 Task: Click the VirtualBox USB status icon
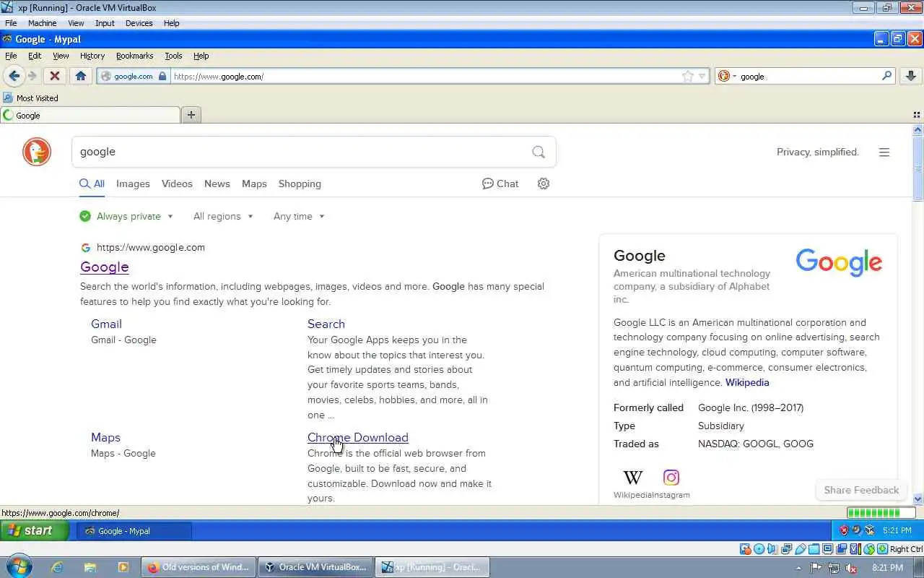point(801,549)
